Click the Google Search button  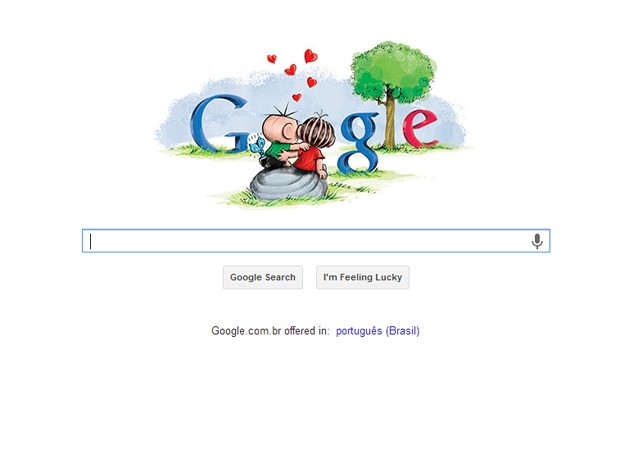click(x=263, y=278)
